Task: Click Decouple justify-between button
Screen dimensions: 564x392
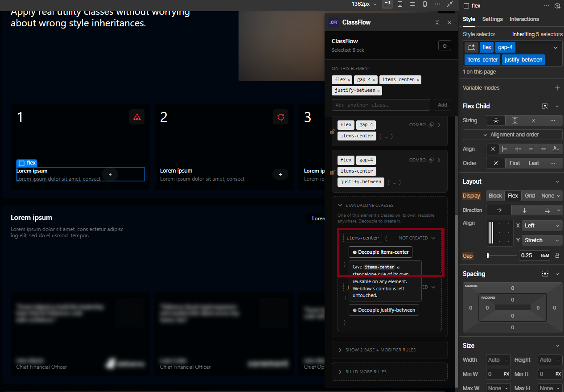Action: click(384, 310)
